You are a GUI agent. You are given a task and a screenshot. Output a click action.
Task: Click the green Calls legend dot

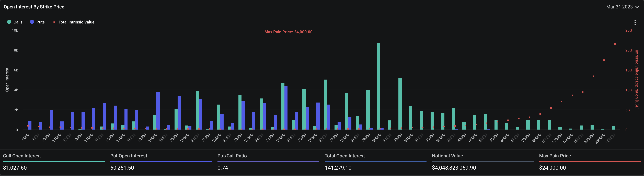pos(9,22)
